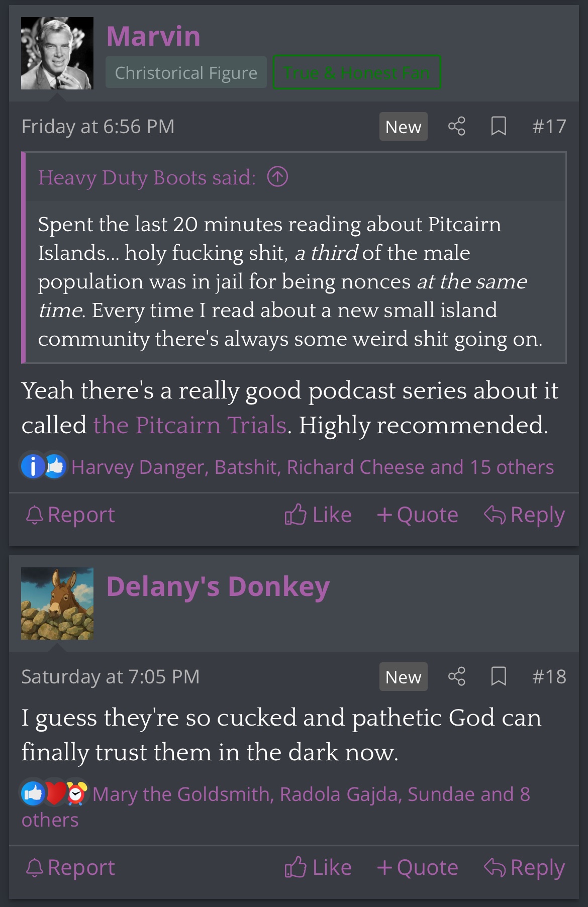This screenshot has height=907, width=588.
Task: Open the Pitcairn Trials link
Action: point(189,425)
